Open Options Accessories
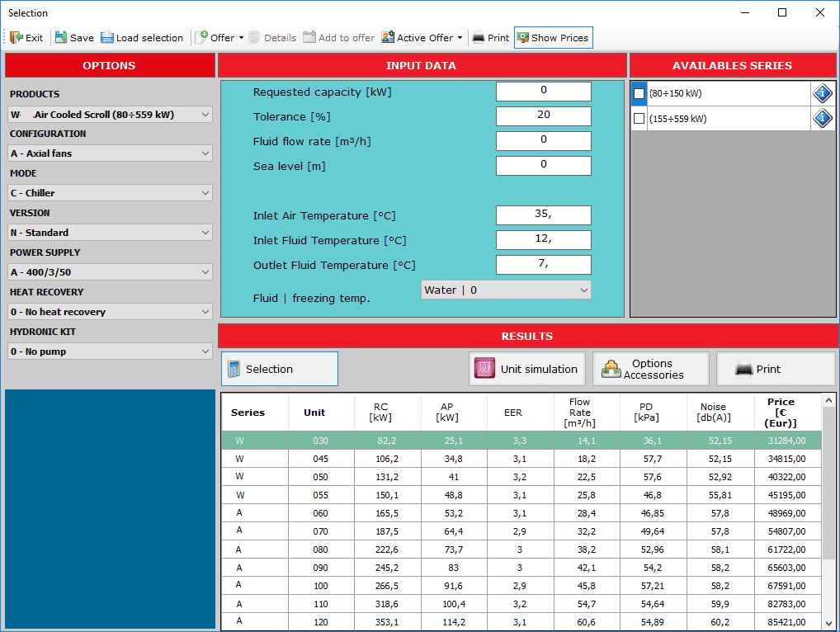 (651, 369)
